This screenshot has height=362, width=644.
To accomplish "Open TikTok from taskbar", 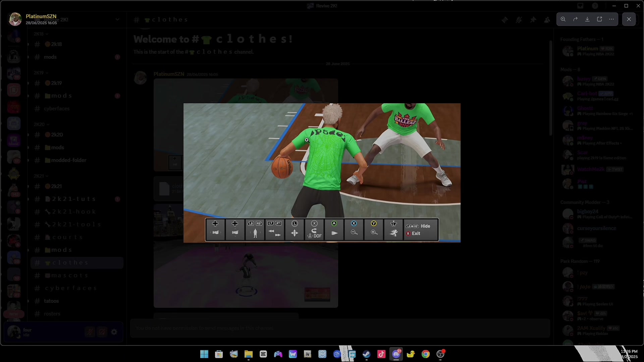I will [381, 354].
